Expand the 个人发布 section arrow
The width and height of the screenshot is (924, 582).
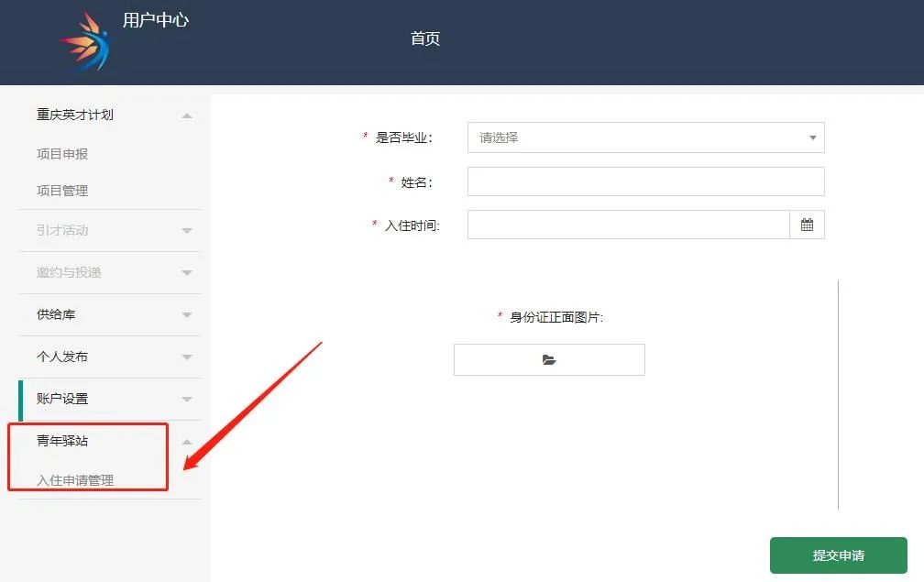tap(187, 357)
